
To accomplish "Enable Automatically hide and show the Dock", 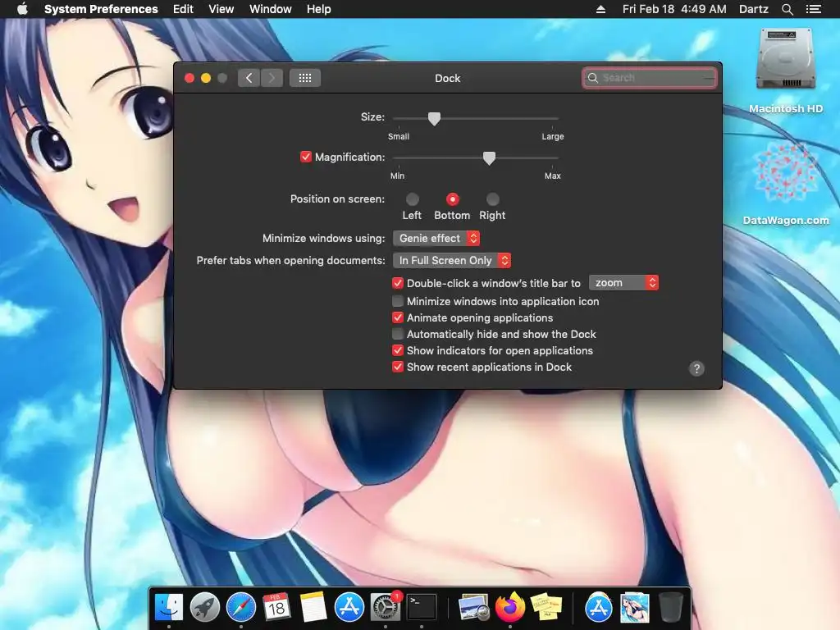I will [x=398, y=335].
